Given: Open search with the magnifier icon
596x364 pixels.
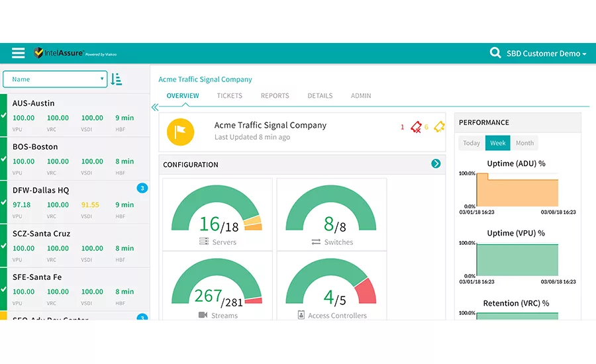Looking at the screenshot, I should (x=495, y=52).
